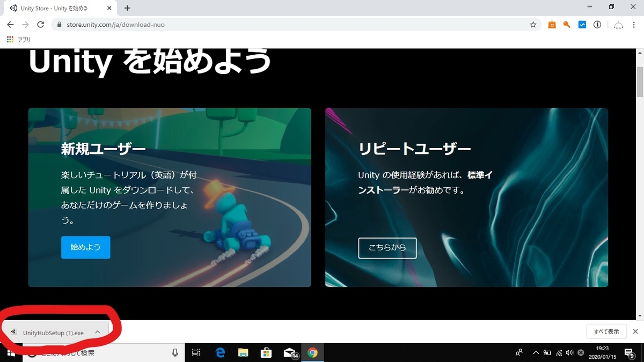Open the Action Center notifications icon
644x362 pixels.
pos(630,353)
